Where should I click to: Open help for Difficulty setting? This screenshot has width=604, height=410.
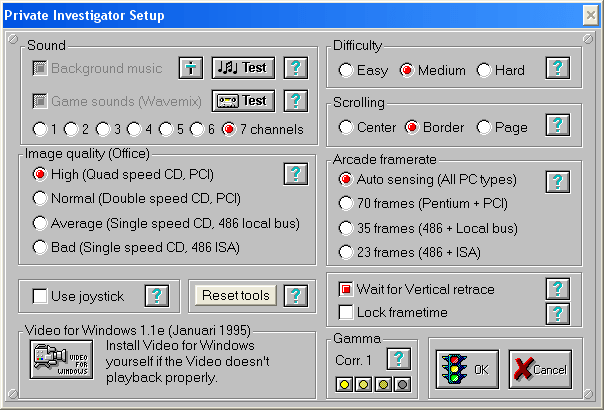pos(558,68)
